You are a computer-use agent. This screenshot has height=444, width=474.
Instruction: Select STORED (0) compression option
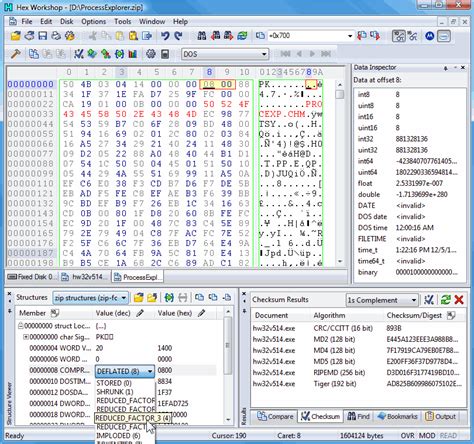coord(114,383)
